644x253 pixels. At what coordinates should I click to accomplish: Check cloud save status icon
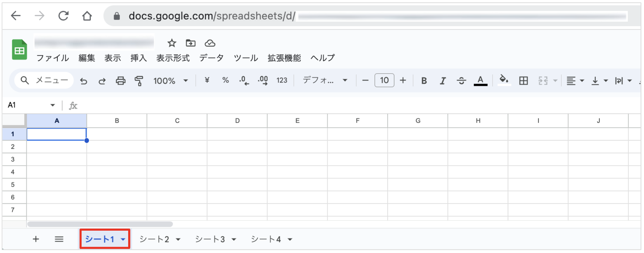click(x=210, y=43)
